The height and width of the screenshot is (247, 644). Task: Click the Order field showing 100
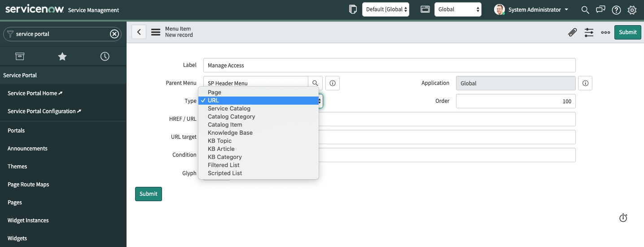click(x=516, y=101)
